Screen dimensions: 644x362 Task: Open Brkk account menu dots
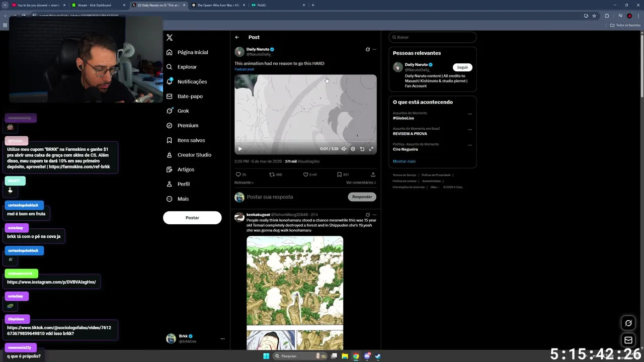[x=222, y=339]
